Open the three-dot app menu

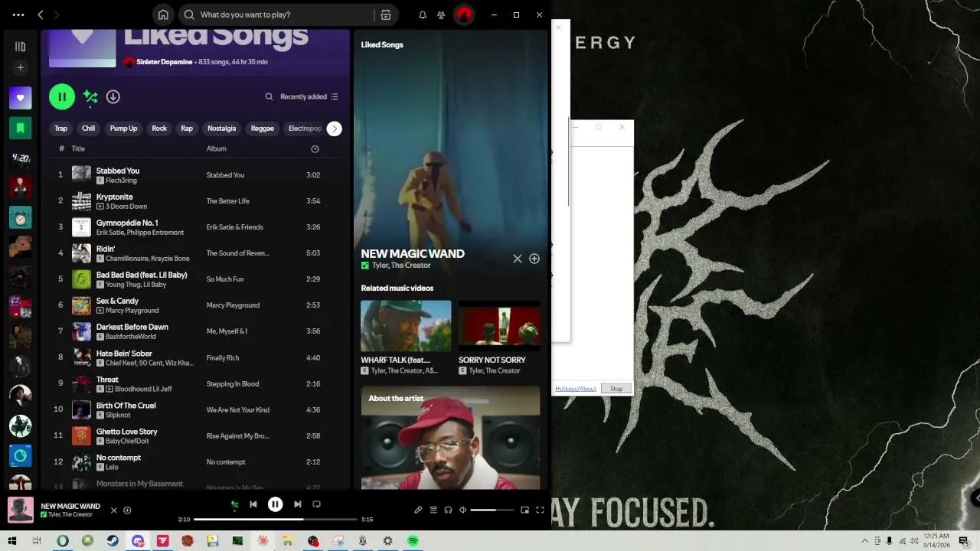18,15
